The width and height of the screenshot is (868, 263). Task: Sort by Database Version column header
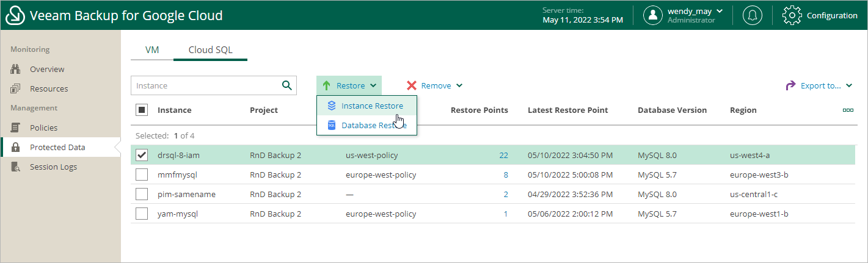(672, 110)
